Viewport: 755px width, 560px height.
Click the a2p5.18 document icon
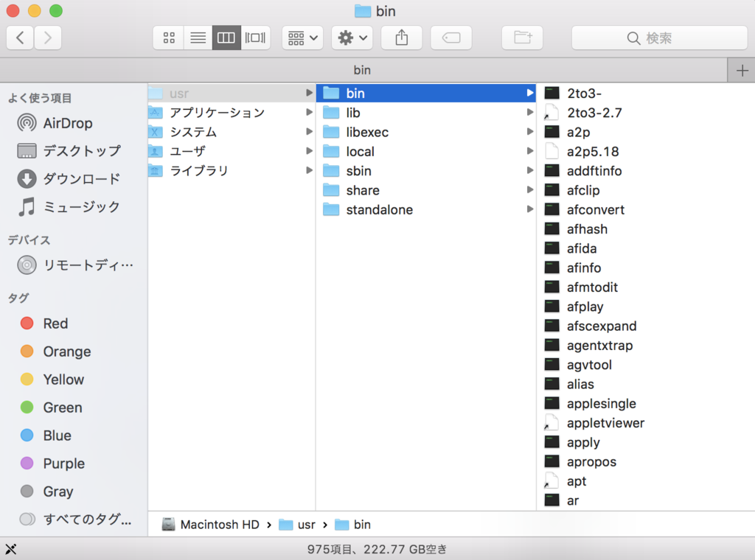(552, 151)
